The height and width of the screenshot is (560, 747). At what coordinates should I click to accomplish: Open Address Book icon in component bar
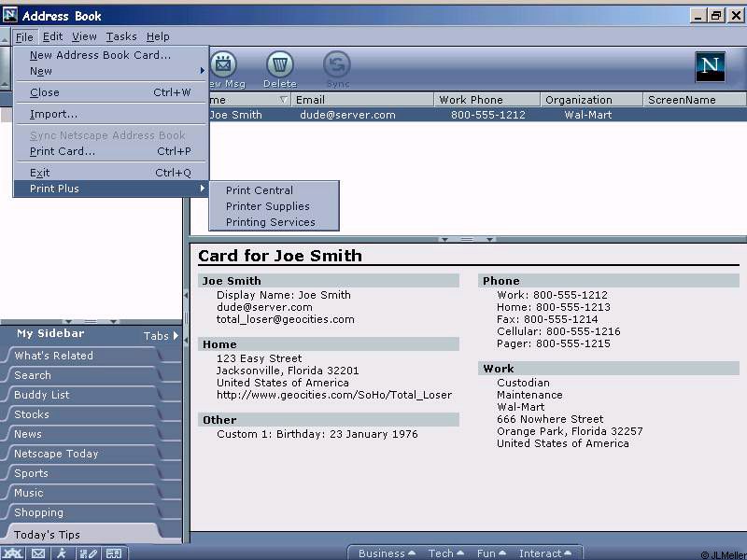click(114, 553)
